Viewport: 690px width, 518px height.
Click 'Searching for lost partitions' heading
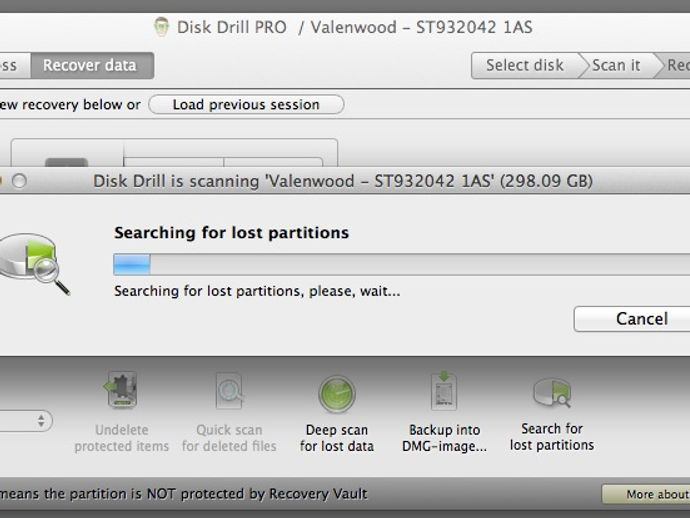point(231,233)
